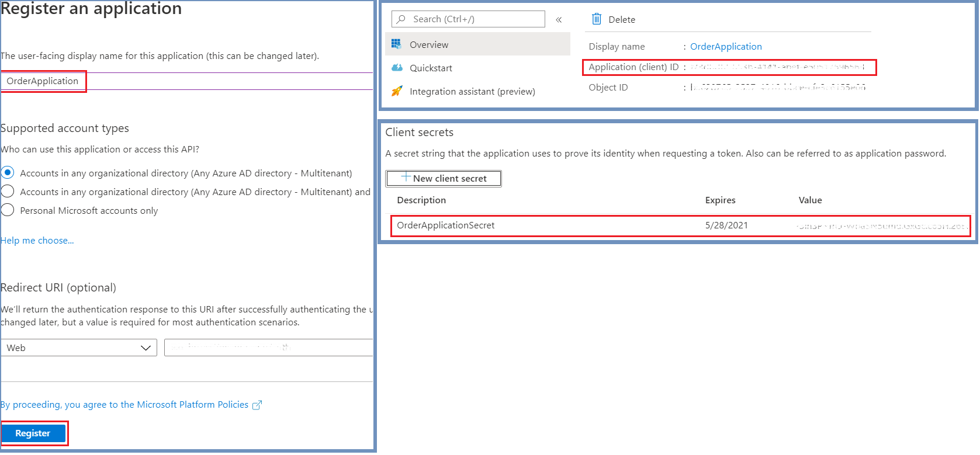Click the Expires column header
The height and width of the screenshot is (455, 980).
(721, 200)
